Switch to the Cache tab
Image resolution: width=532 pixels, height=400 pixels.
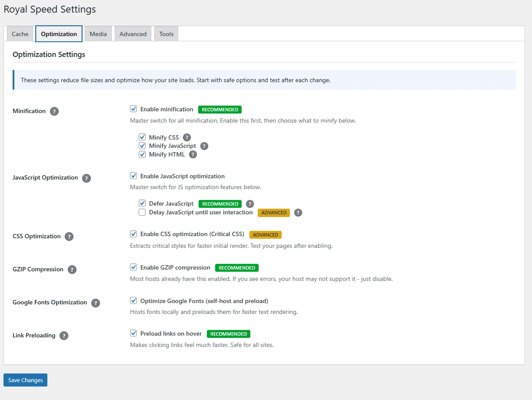pos(20,33)
